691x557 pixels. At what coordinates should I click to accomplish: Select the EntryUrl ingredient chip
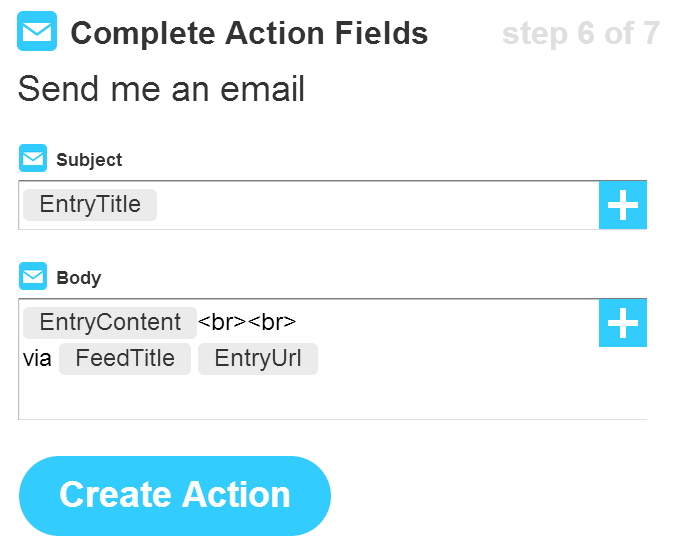click(x=258, y=359)
